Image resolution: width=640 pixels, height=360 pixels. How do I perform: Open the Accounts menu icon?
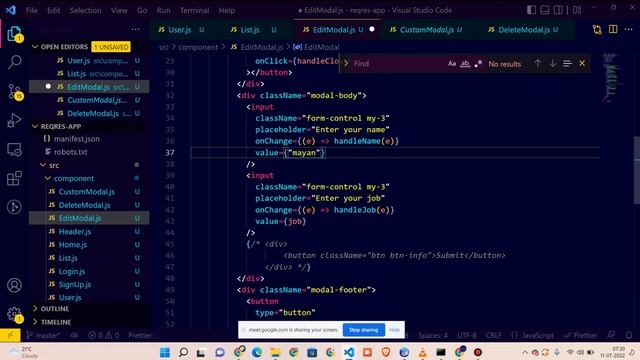coord(14,285)
